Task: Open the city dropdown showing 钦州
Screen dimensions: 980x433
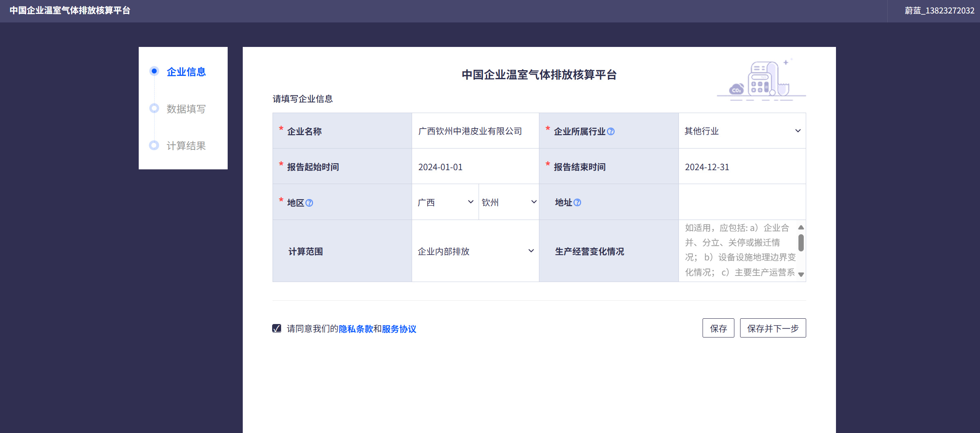Action: pyautogui.click(x=509, y=202)
